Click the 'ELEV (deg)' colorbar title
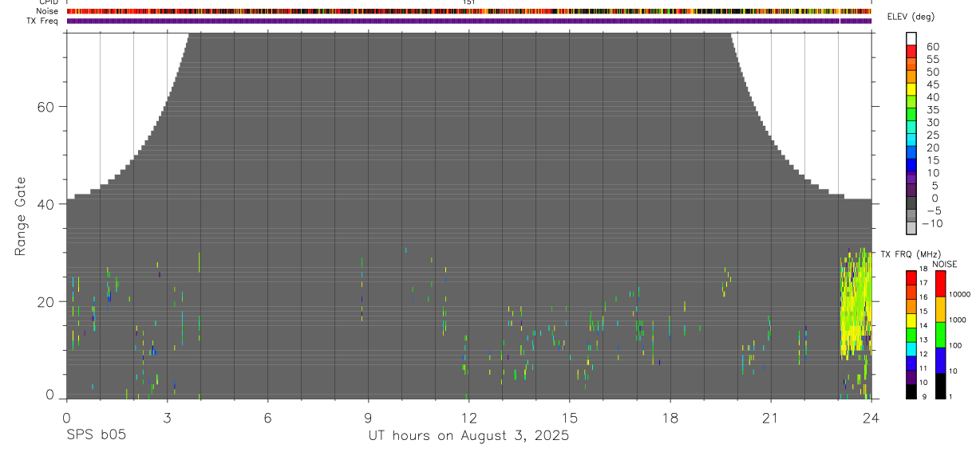 (x=911, y=17)
